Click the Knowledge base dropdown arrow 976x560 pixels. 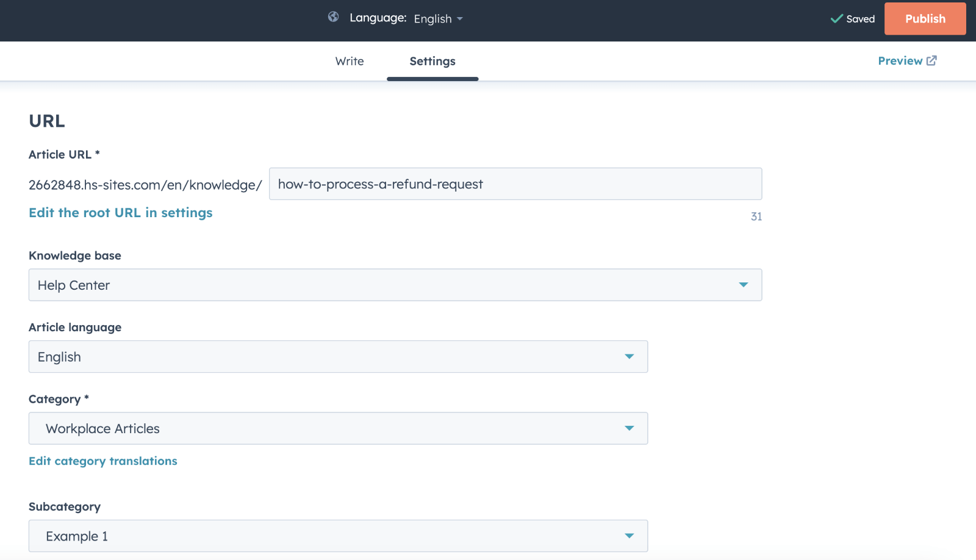pyautogui.click(x=743, y=285)
